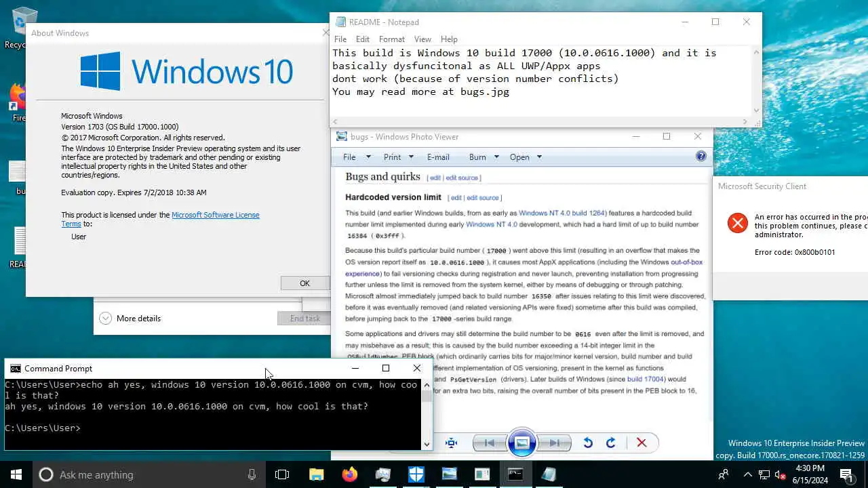Open Firefox from the taskbar

point(349,474)
